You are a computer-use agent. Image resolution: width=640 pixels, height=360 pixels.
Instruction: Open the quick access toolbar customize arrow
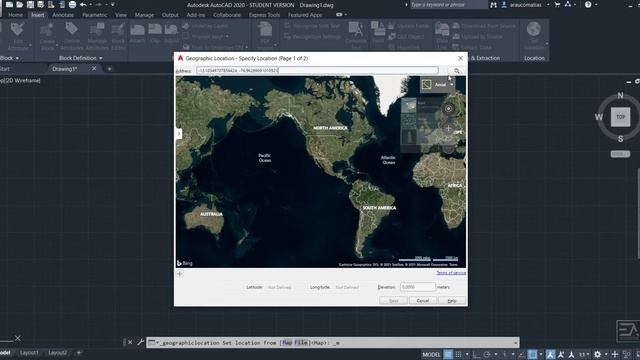(x=113, y=5)
